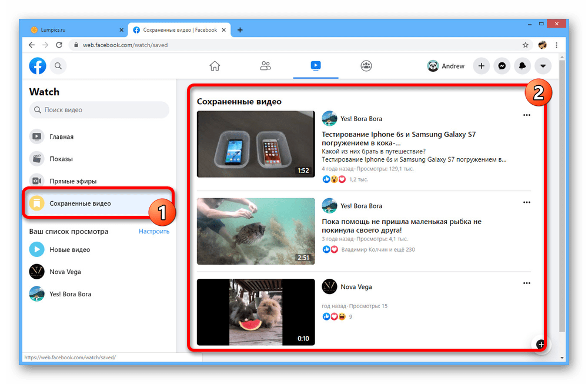Click the Facebook logo icon
The width and height of the screenshot is (588, 384).
pos(38,66)
